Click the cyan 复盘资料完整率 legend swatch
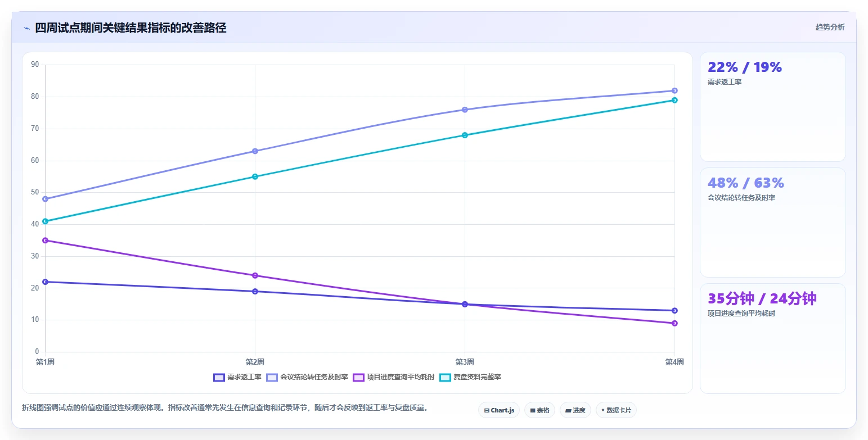Image resolution: width=868 pixels, height=440 pixels. (x=446, y=377)
